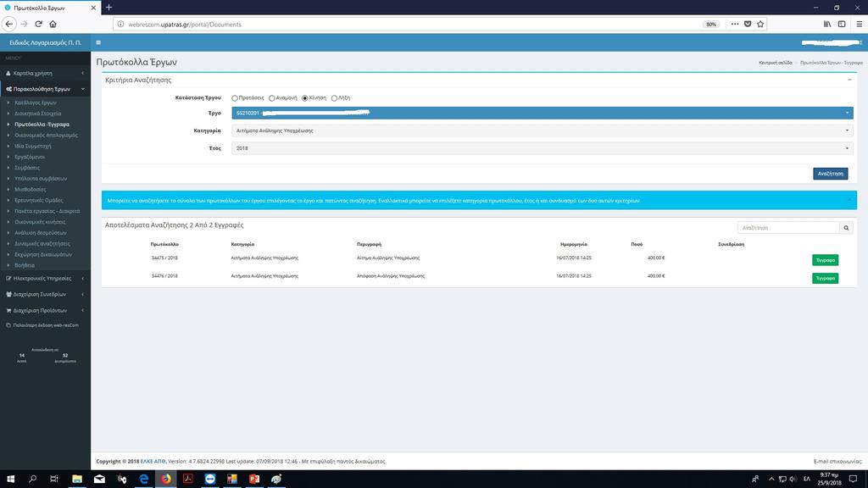
Task: Expand the Ηλεκτρονικές Υπηρεσίες menu
Action: tap(46, 278)
